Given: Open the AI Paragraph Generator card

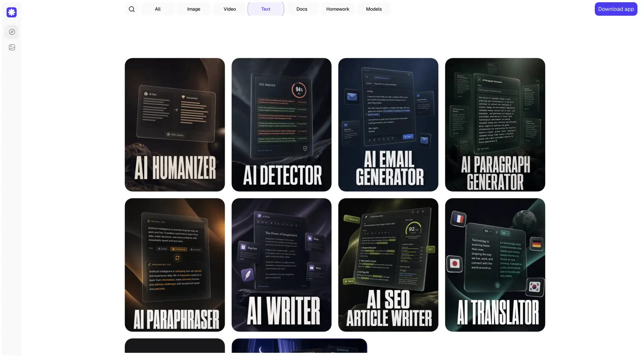Looking at the screenshot, I should coord(495,125).
